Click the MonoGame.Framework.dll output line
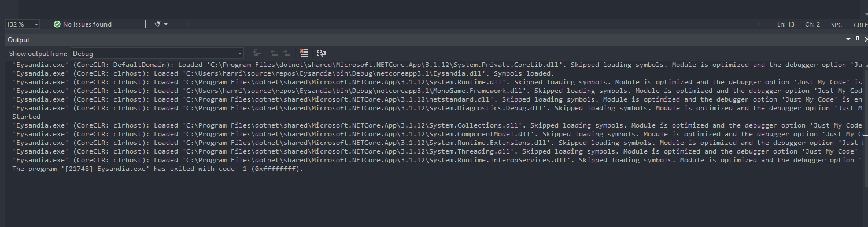 pos(437,91)
